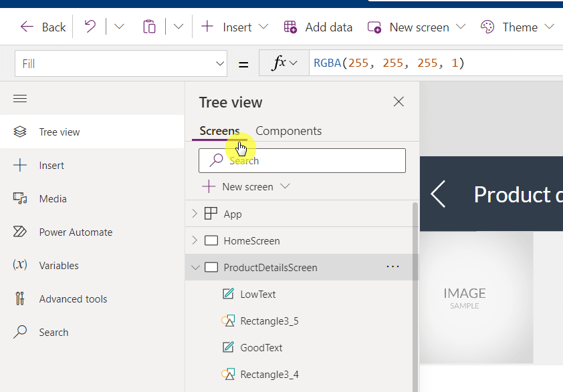Expand New screen chevron in Tree view
563x392 pixels.
(x=285, y=186)
